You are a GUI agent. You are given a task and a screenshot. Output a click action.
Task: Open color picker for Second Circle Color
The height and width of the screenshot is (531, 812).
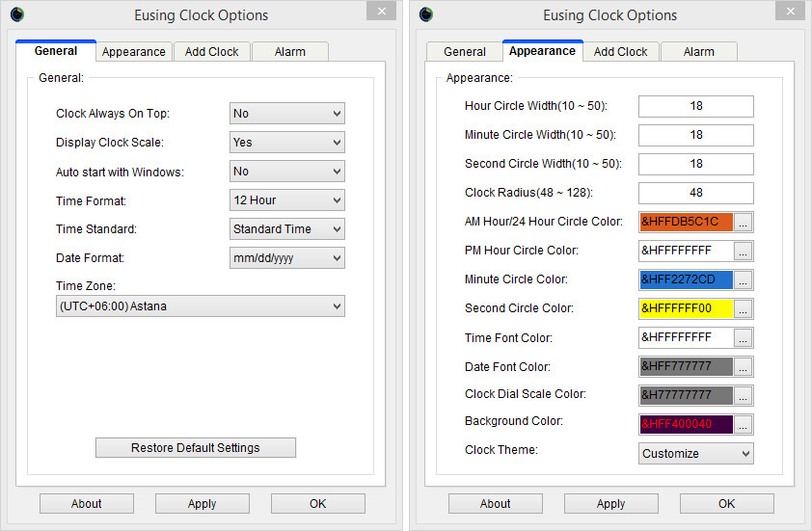(744, 309)
